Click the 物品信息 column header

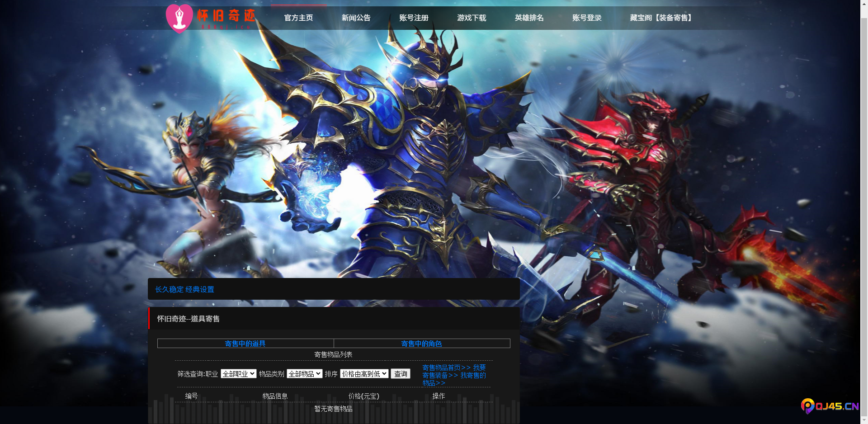(275, 396)
